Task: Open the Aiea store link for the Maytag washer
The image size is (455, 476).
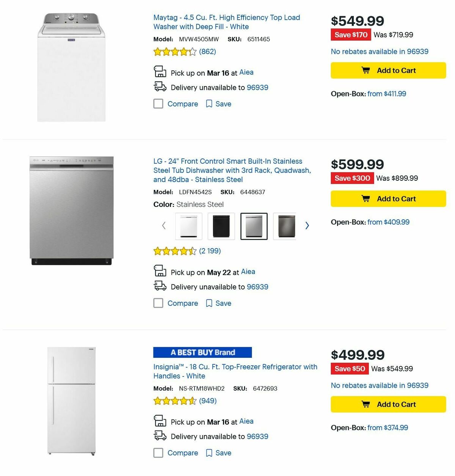Action: click(246, 72)
